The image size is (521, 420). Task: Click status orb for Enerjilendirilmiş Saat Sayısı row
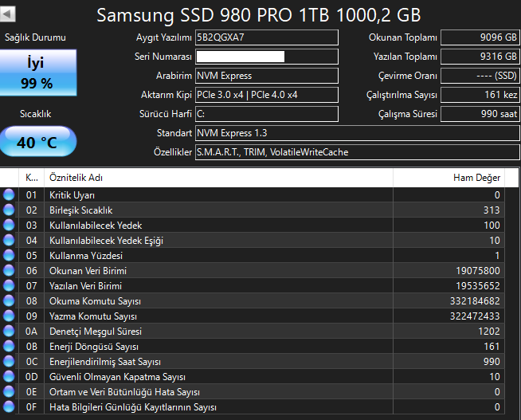pos(9,362)
